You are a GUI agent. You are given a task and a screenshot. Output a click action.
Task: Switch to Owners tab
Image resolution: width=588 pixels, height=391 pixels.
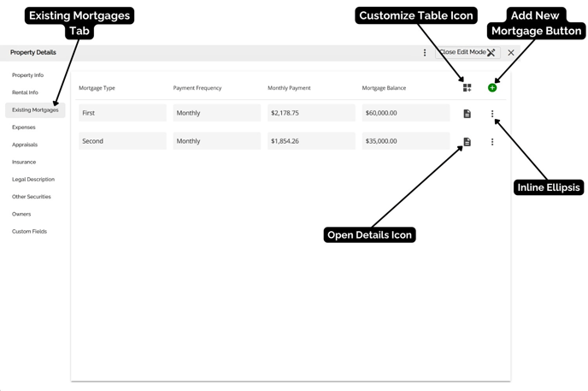click(21, 214)
